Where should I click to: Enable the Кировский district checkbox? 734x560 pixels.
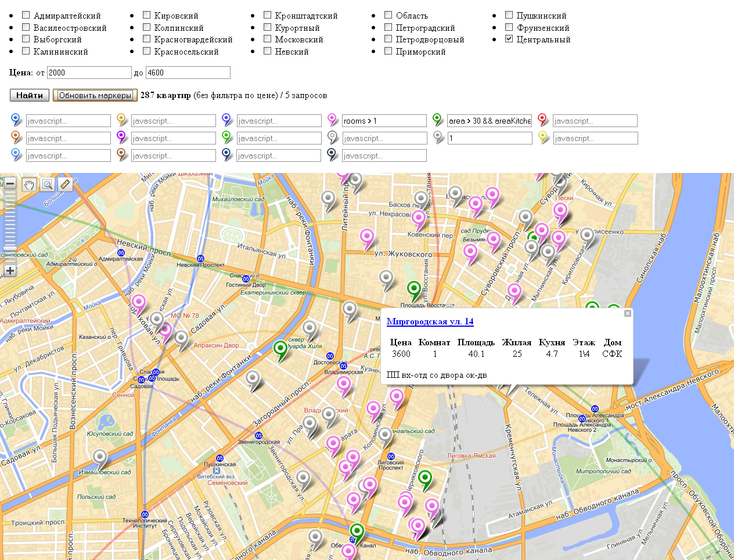point(146,15)
